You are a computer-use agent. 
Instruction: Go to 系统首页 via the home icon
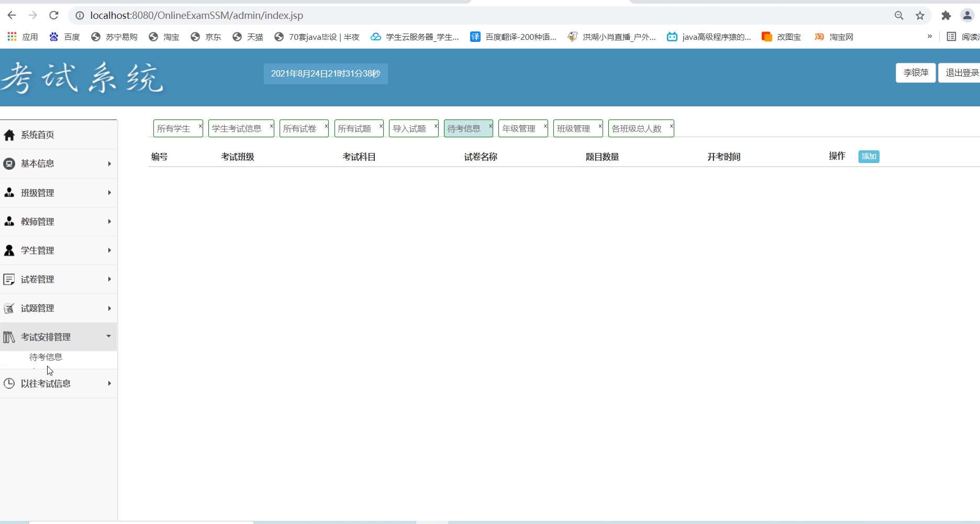pyautogui.click(x=9, y=135)
